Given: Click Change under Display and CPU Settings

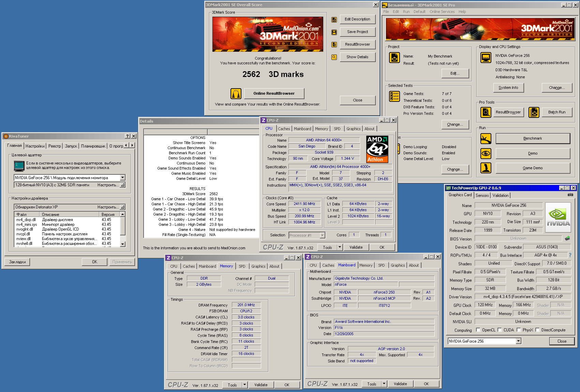Looking at the screenshot, I should point(557,88).
